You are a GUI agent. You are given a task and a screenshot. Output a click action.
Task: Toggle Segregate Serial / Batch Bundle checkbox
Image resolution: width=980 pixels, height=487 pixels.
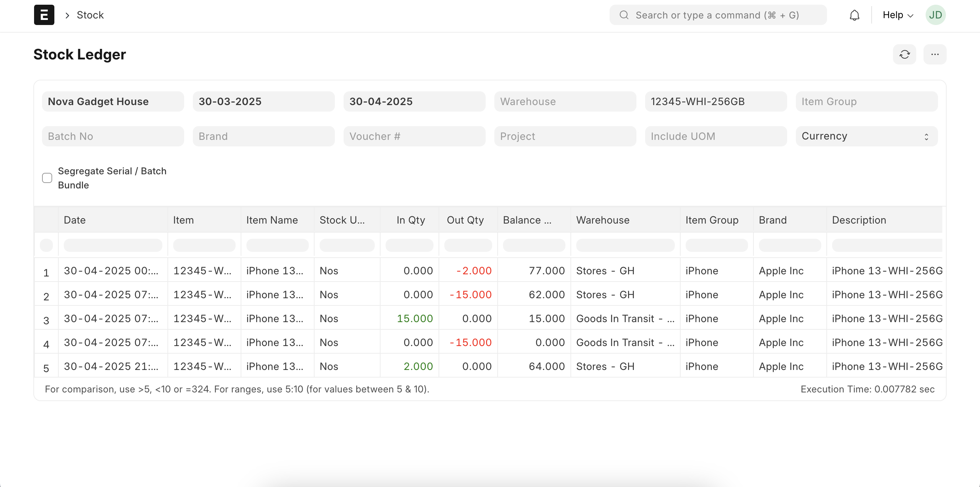[x=47, y=178]
